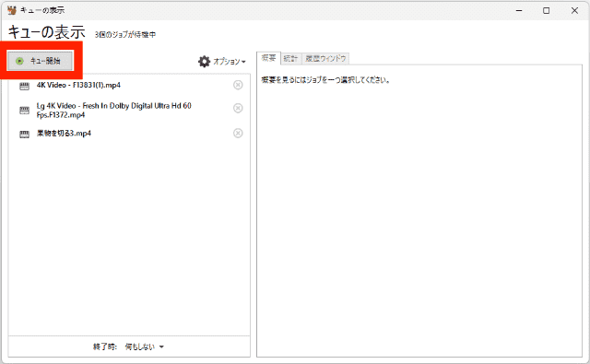
Task: Switch to the 概要 tab
Action: (x=268, y=58)
